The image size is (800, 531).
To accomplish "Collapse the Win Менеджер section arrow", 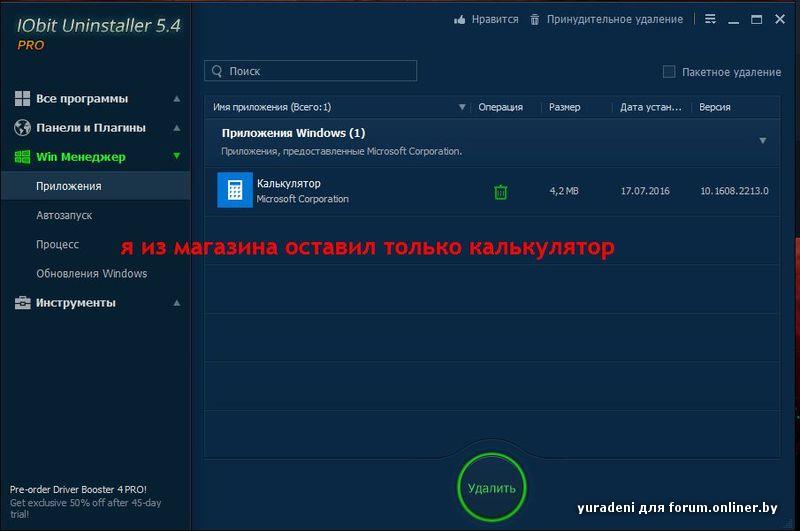I will pos(177,156).
